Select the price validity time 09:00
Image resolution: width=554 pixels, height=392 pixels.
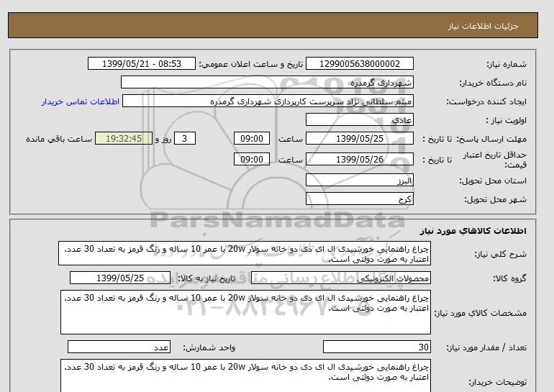coord(252,159)
